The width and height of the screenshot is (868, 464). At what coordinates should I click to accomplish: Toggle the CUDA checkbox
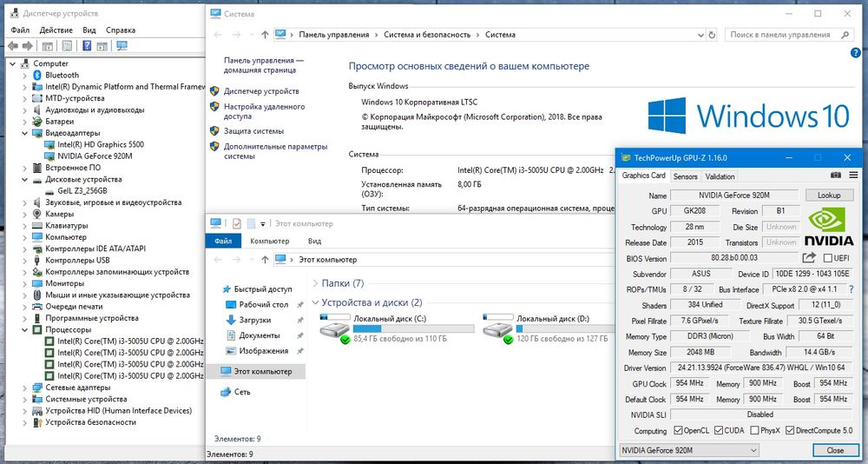click(x=719, y=430)
